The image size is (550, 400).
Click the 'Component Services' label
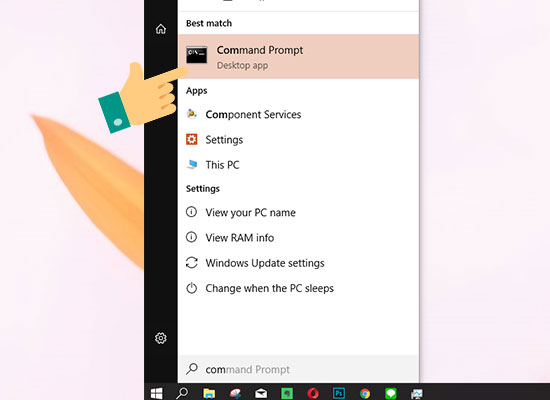253,114
